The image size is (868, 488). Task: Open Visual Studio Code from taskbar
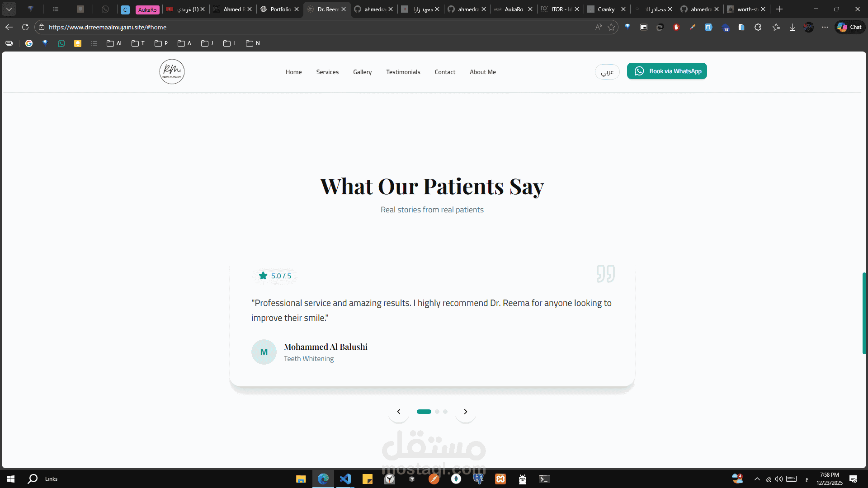click(345, 479)
